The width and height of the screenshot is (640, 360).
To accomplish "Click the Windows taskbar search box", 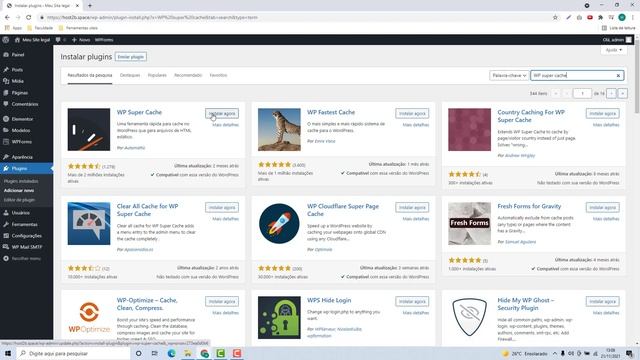I will tap(73, 353).
